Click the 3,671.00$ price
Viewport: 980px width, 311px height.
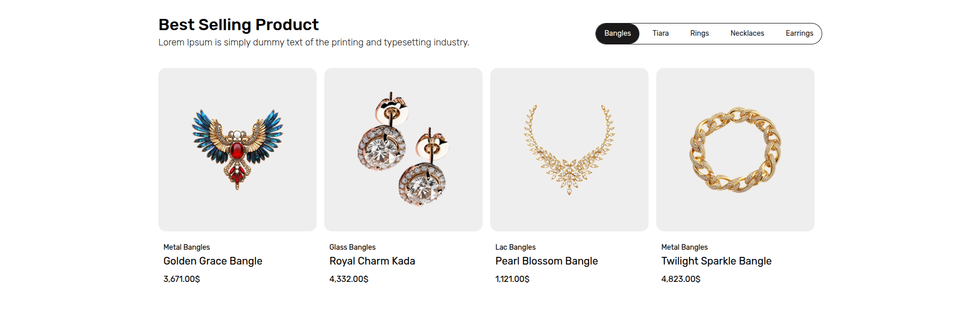coord(182,279)
